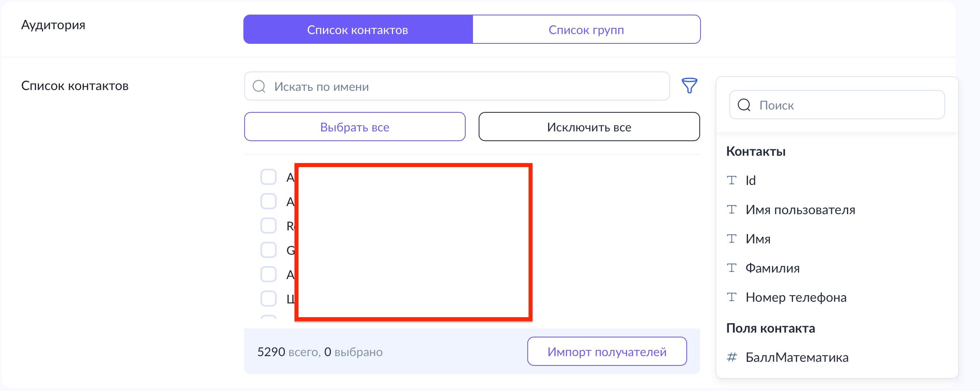
Task: Tick the contact checkbox starting with G
Action: point(269,250)
